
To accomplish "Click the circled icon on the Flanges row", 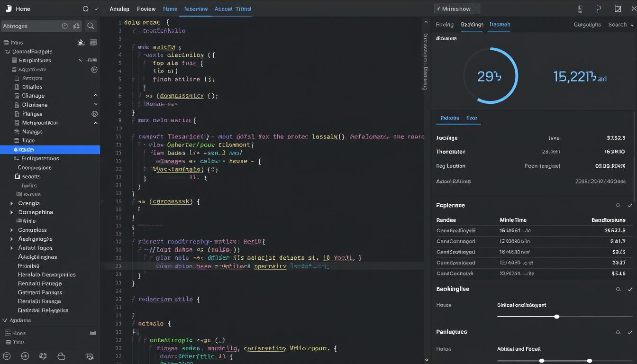I will [94, 114].
